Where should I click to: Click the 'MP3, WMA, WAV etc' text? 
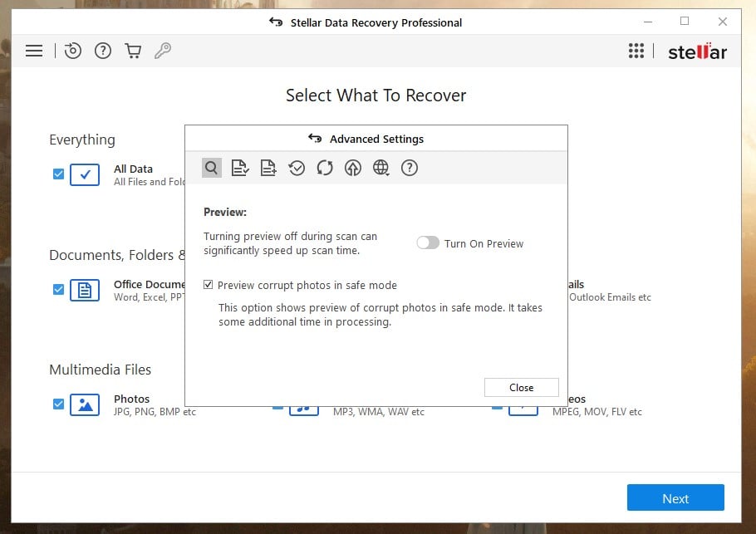379,412
